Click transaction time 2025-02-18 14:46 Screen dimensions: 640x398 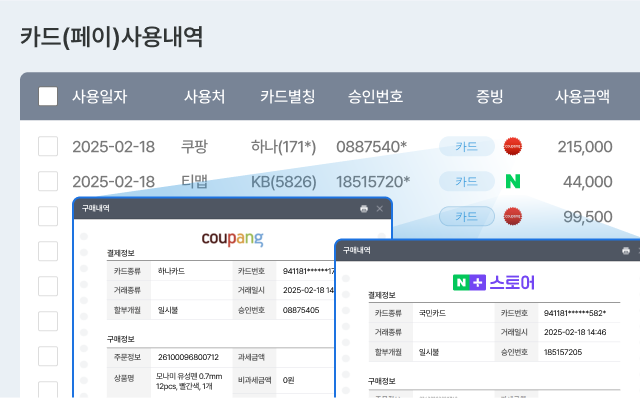tap(575, 332)
